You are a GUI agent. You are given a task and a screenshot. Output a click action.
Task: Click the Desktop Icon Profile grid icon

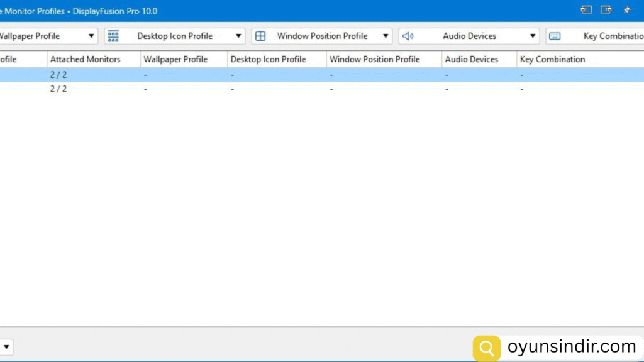(x=113, y=36)
